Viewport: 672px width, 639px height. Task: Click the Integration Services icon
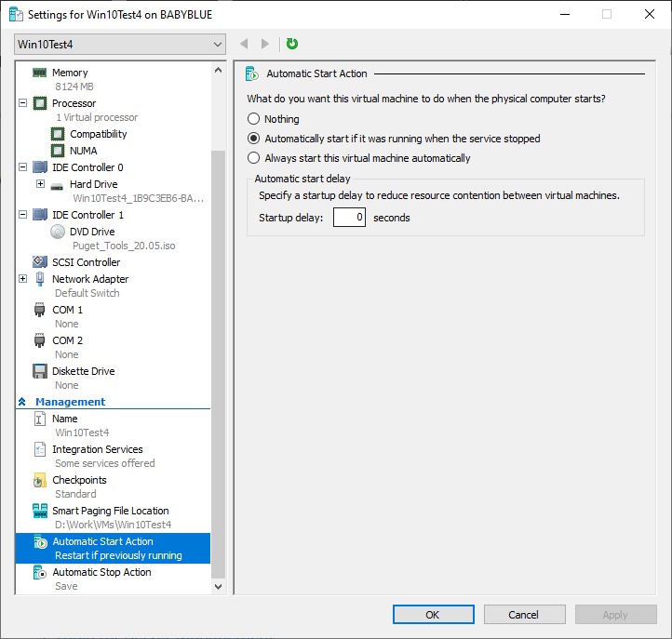pyautogui.click(x=40, y=449)
